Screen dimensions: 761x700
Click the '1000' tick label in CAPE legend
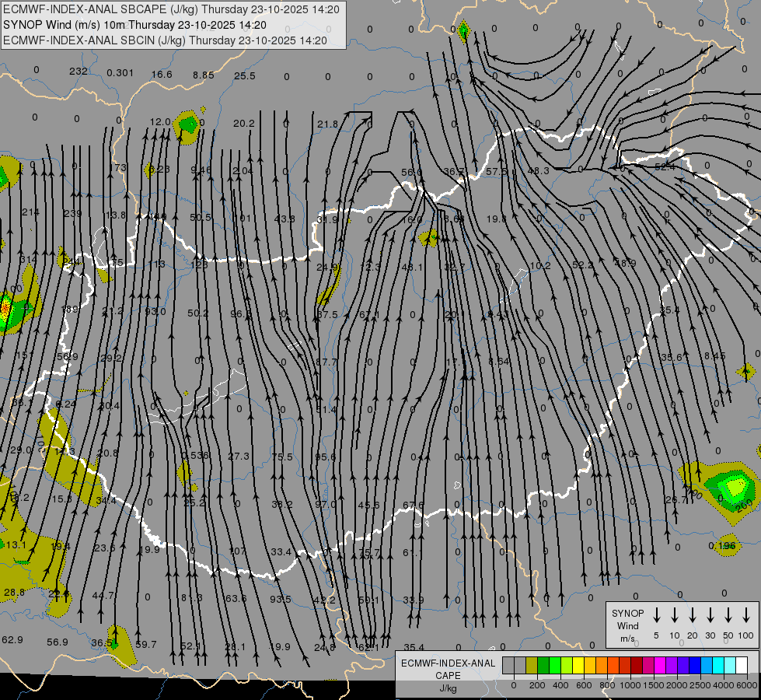(630, 685)
